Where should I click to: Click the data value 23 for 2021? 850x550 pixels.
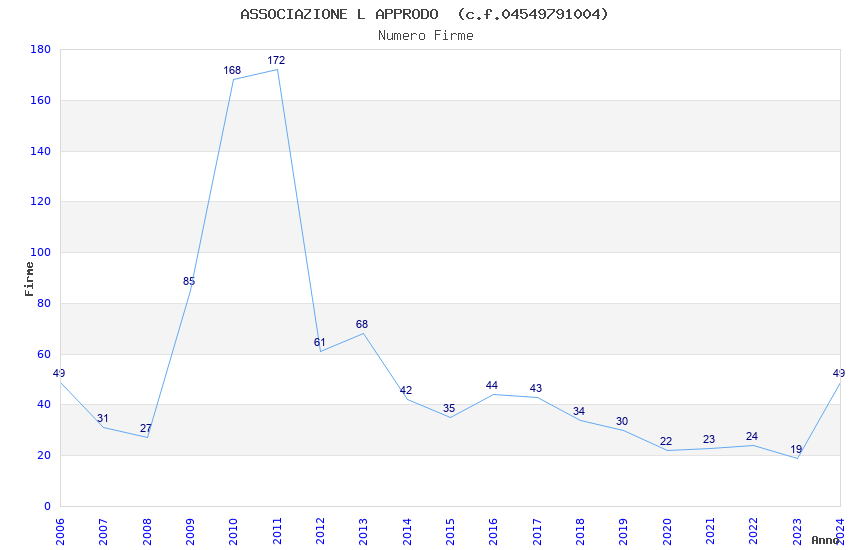[709, 439]
